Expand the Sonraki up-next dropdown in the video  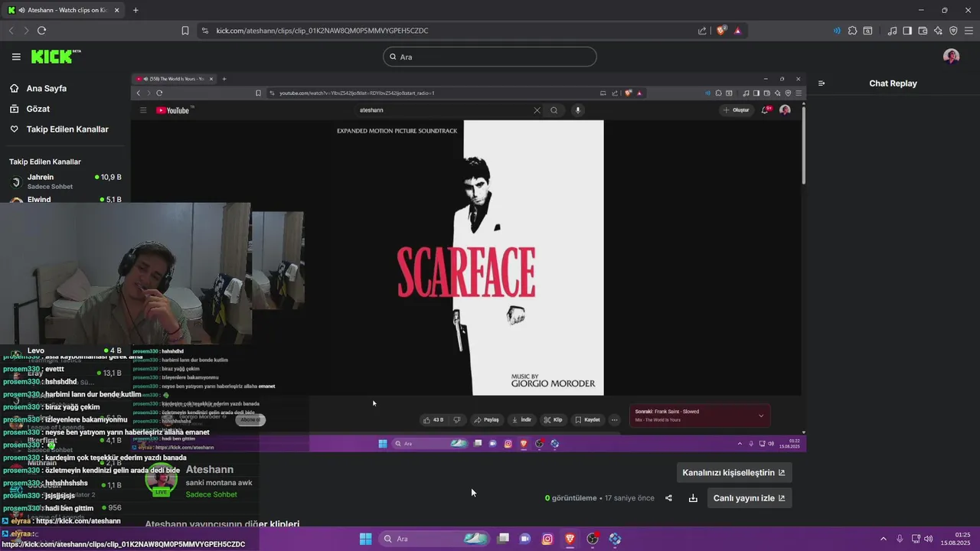[x=761, y=416]
